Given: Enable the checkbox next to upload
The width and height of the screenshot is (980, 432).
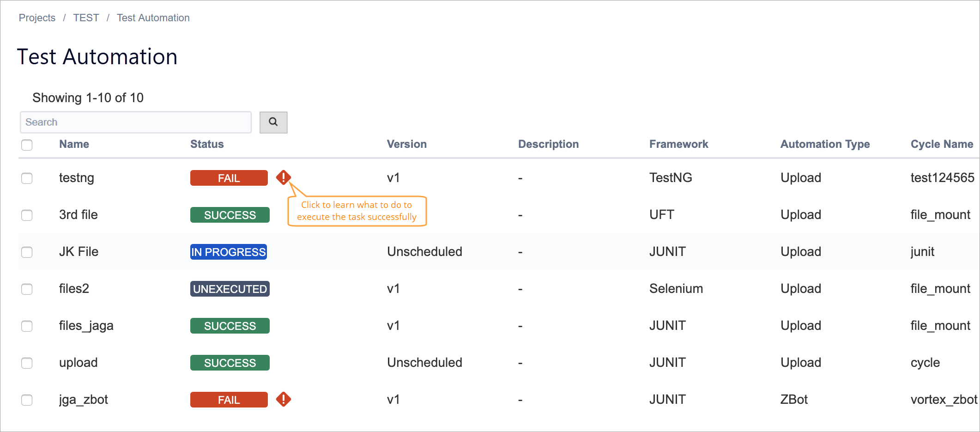Looking at the screenshot, I should pyautogui.click(x=27, y=363).
